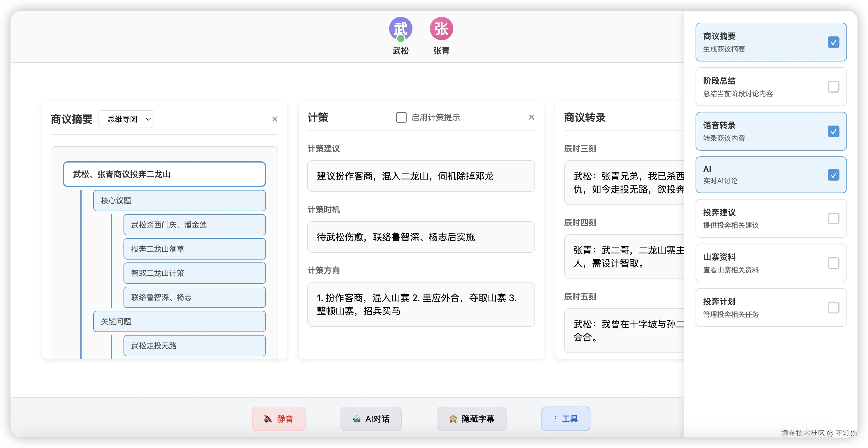868x448 pixels.
Task: Uncheck the 语音转录 checkbox
Action: pyautogui.click(x=833, y=131)
